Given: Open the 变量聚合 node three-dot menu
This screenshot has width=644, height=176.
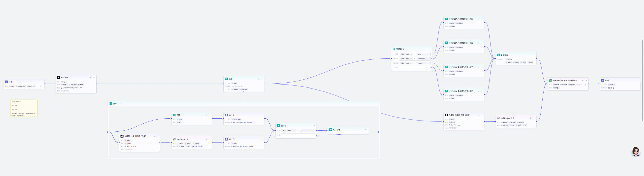Looking at the screenshot, I should tap(534, 55).
